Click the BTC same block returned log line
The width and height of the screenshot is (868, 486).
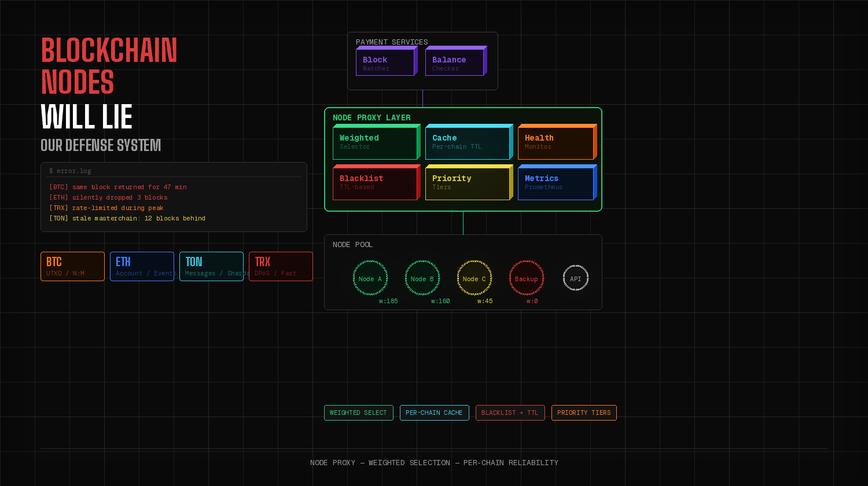[x=118, y=187]
